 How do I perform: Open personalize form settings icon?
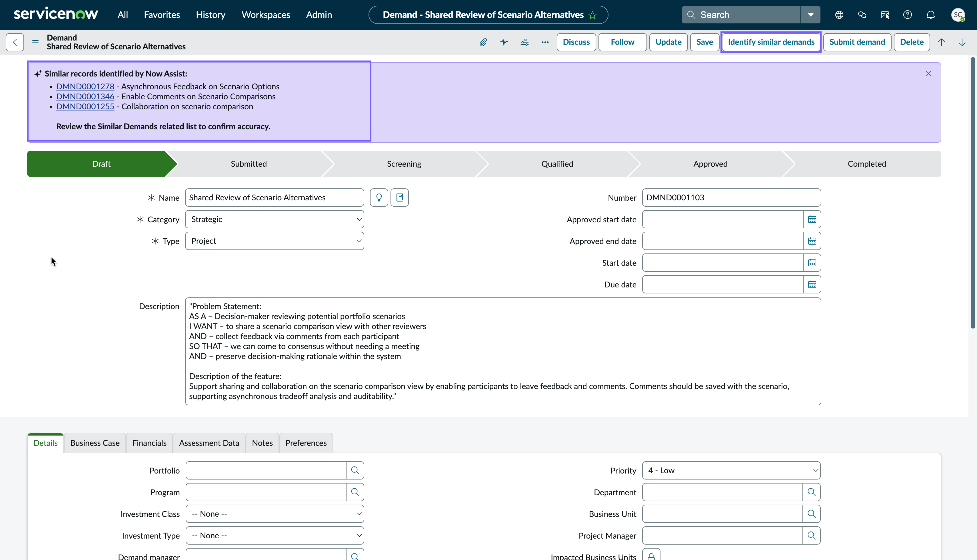point(524,42)
